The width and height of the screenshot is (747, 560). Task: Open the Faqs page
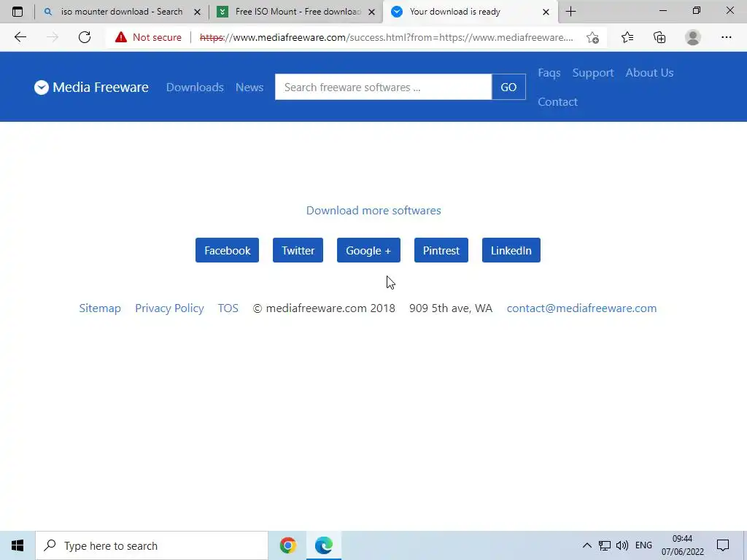549,73
